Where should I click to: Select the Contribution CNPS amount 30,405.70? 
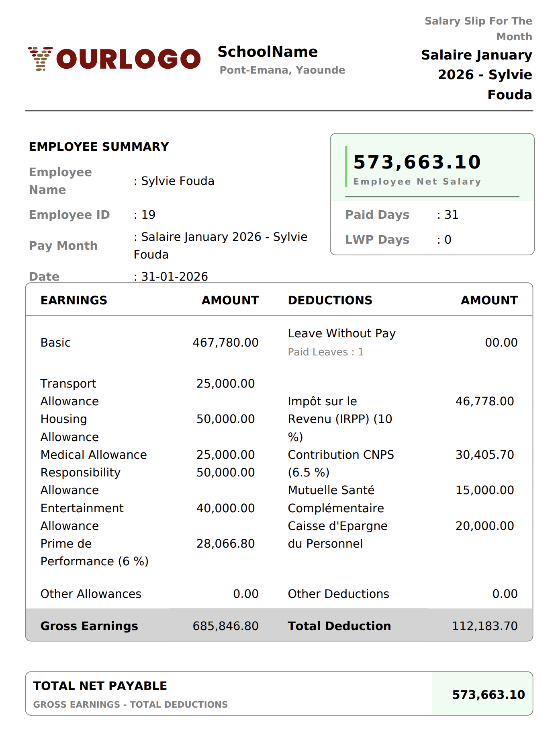[484, 455]
